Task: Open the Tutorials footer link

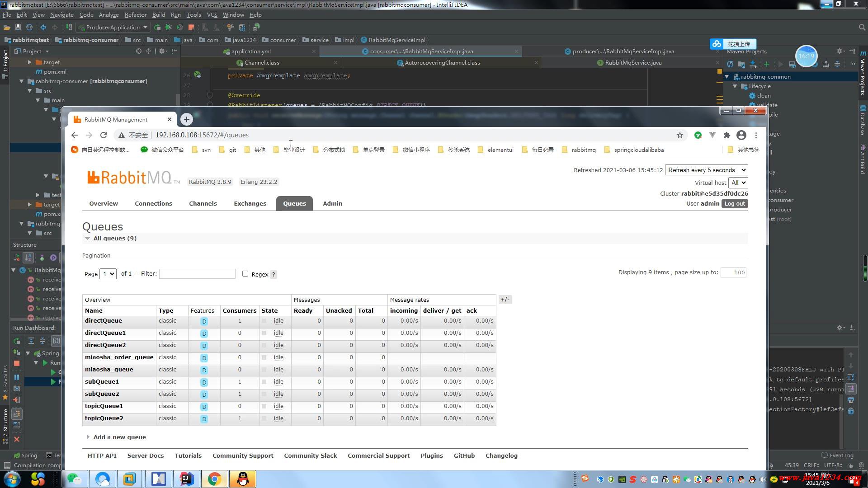Action: [x=188, y=455]
